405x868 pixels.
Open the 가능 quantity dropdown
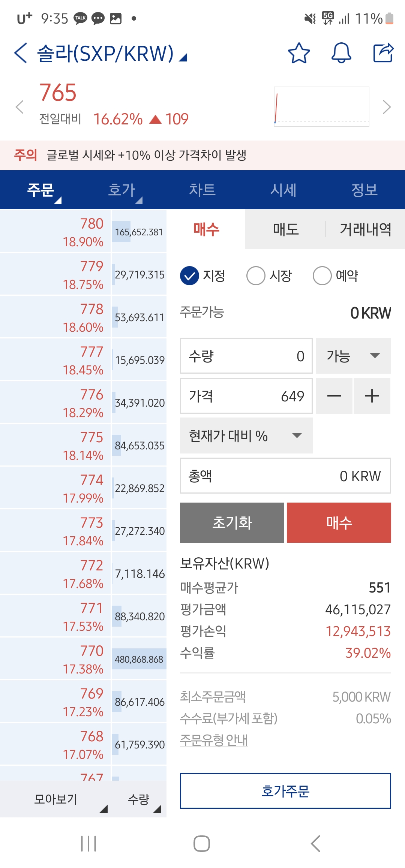pos(353,356)
